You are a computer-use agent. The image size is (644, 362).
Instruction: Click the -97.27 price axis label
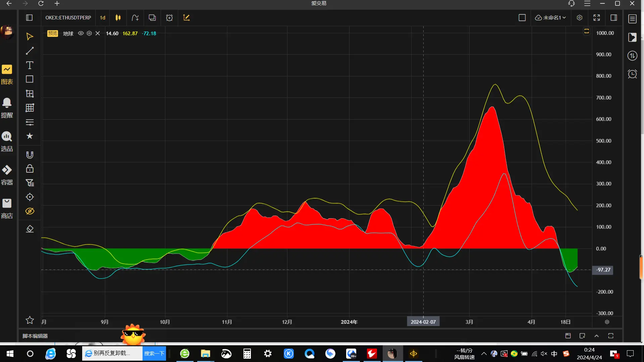[x=603, y=270]
